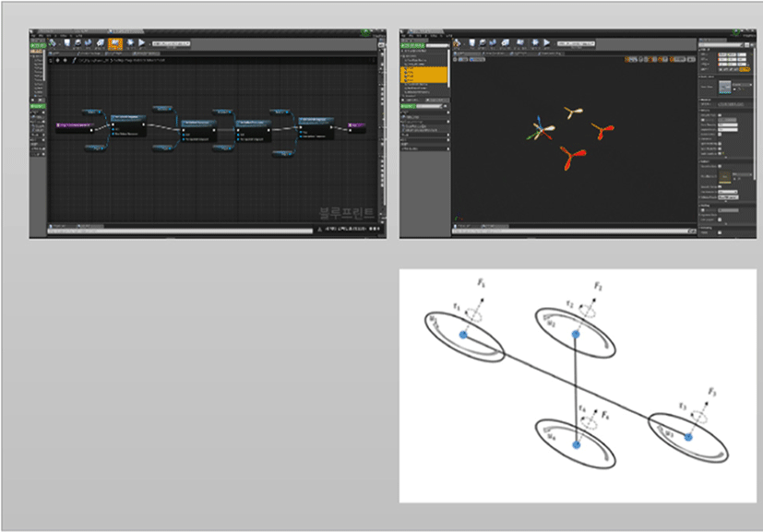Select the small purple node ending the graph chain
Image resolution: width=763 pixels, height=532 pixels.
357,126
